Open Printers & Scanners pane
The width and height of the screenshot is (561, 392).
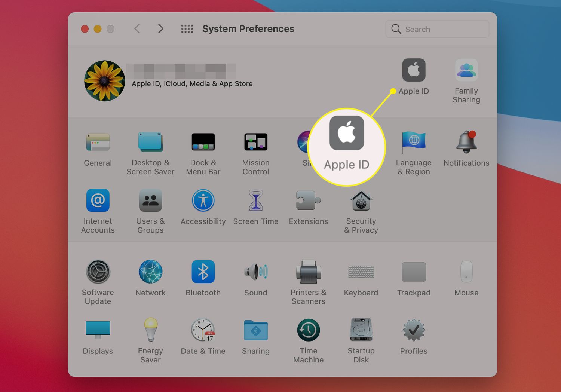click(308, 272)
